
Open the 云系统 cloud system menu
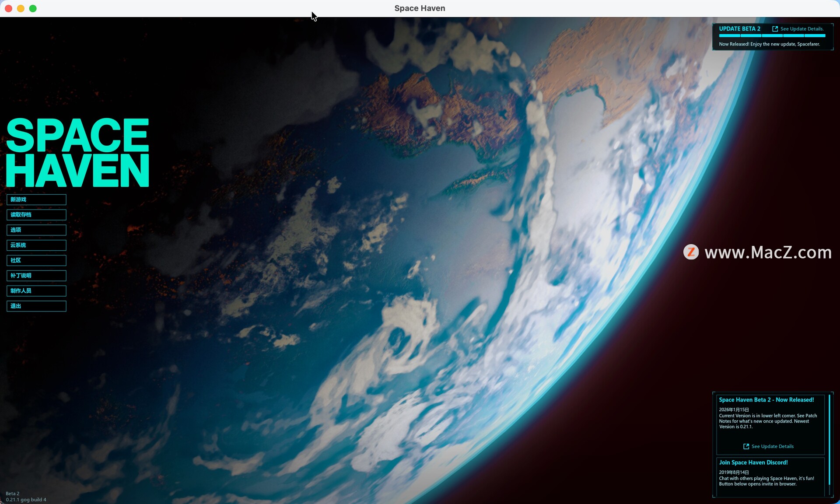pyautogui.click(x=36, y=245)
